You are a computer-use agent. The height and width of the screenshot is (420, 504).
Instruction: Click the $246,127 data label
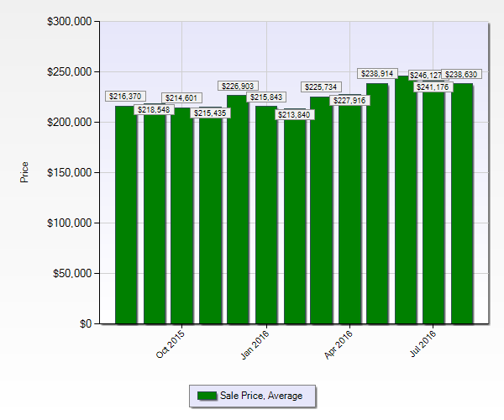[x=425, y=76]
